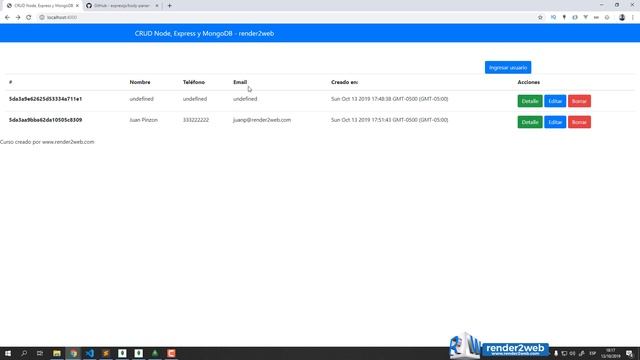Click Borrar for Juan Pinzon

coord(579,122)
